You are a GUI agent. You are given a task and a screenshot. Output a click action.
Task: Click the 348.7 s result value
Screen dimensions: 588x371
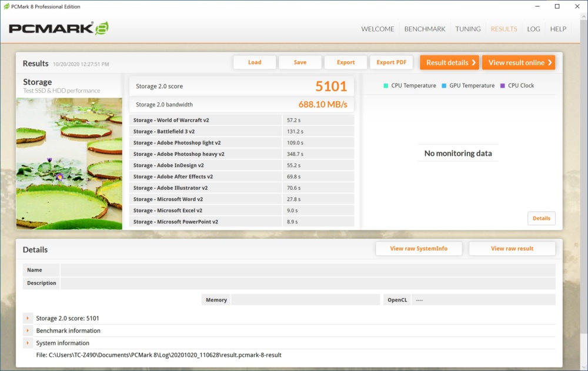(295, 154)
